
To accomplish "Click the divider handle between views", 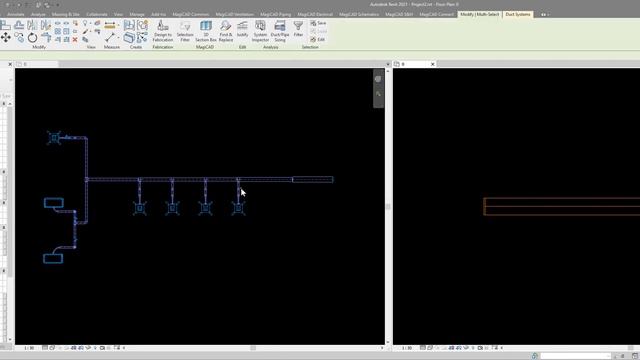I will [388, 207].
